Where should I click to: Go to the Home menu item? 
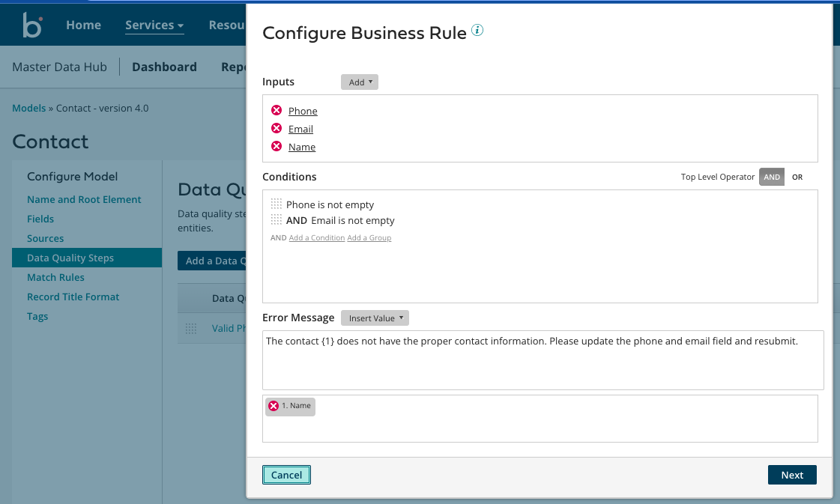point(83,25)
